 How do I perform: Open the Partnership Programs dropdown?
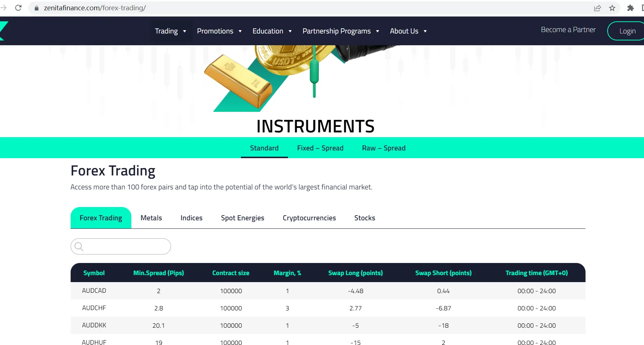point(341,31)
